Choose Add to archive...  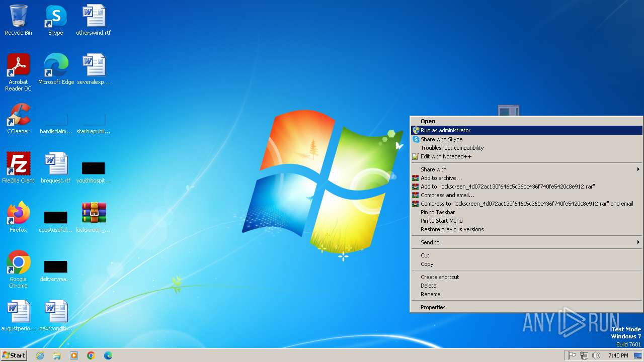point(527,178)
